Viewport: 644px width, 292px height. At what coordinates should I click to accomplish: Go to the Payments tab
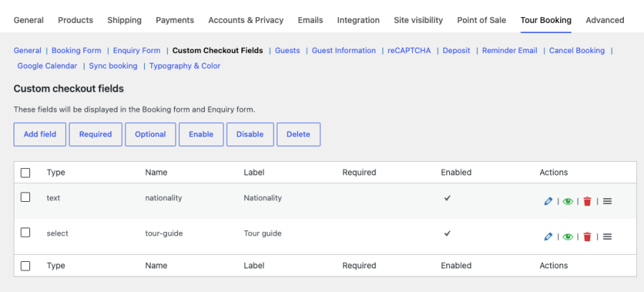[175, 20]
